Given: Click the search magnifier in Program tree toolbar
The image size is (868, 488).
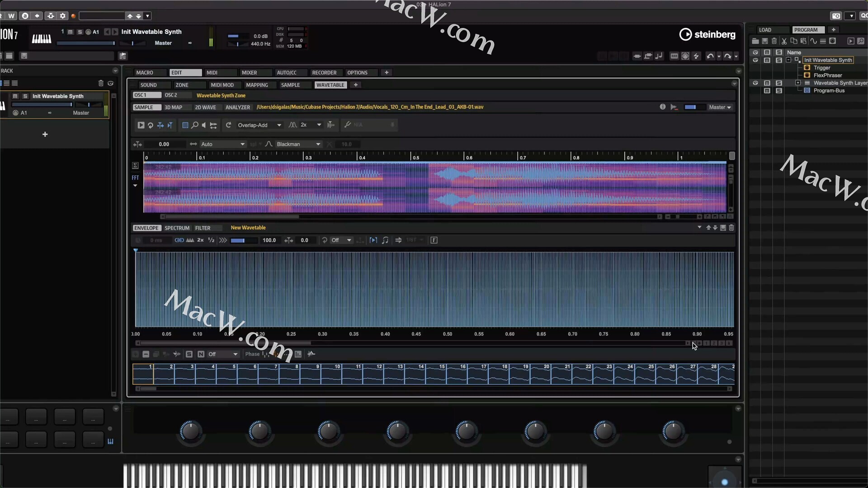Looking at the screenshot, I should tap(861, 41).
